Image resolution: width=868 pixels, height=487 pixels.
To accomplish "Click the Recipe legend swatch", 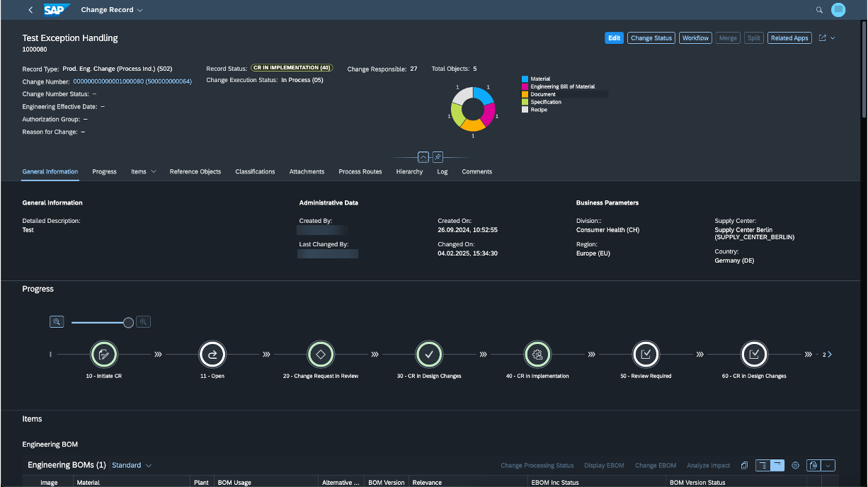I will click(525, 110).
